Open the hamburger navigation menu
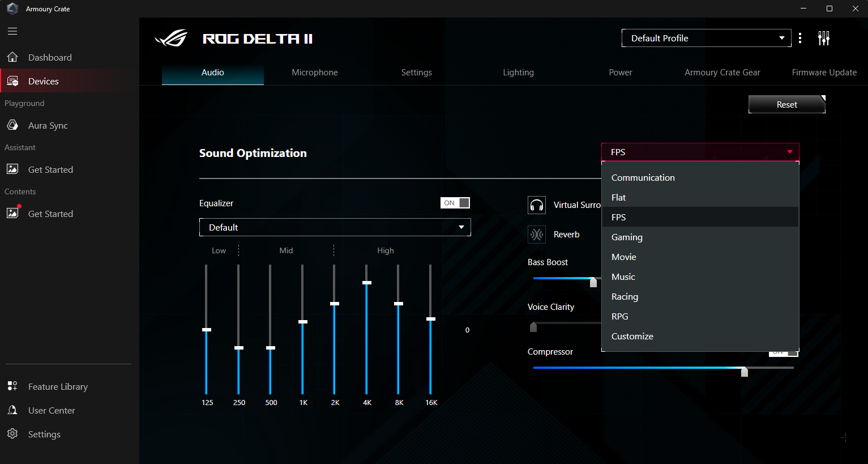 tap(12, 31)
